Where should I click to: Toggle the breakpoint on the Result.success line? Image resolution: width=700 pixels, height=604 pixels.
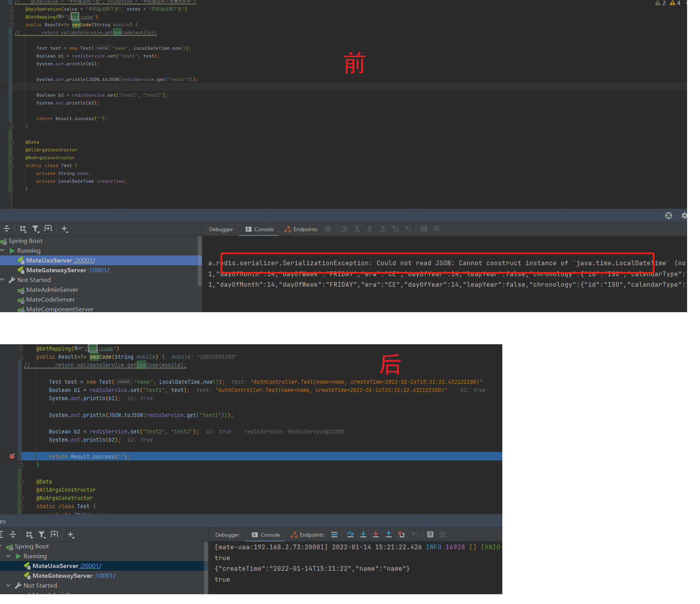click(12, 456)
